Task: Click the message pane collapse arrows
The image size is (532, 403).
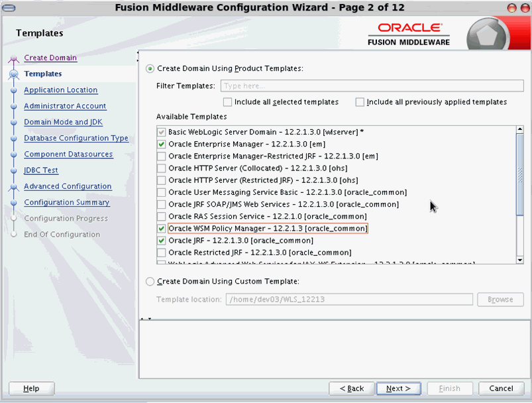Action: point(146,319)
